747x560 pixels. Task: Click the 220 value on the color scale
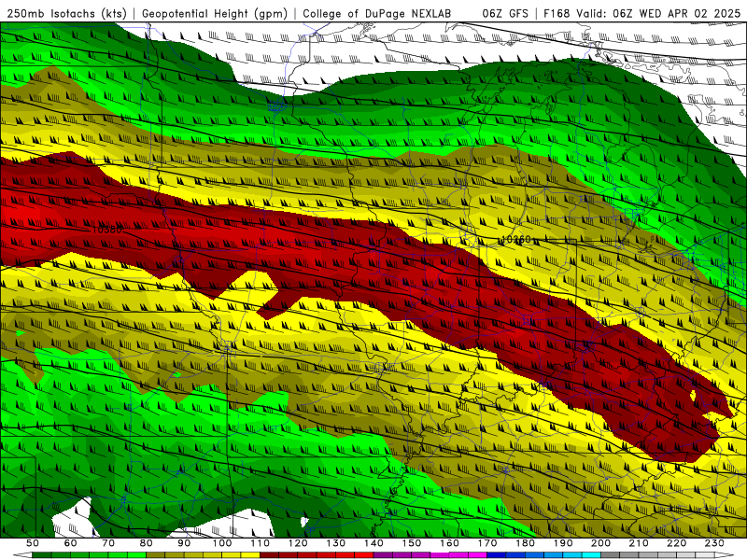(676, 543)
